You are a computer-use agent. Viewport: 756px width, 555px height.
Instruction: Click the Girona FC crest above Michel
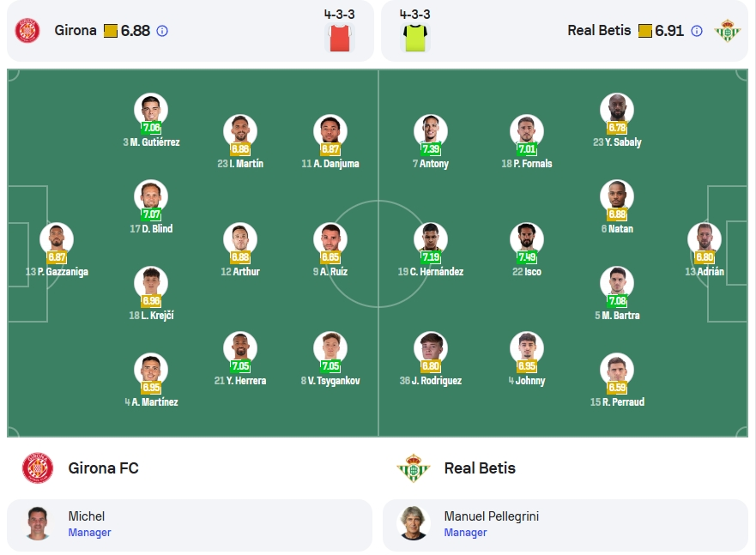click(38, 468)
